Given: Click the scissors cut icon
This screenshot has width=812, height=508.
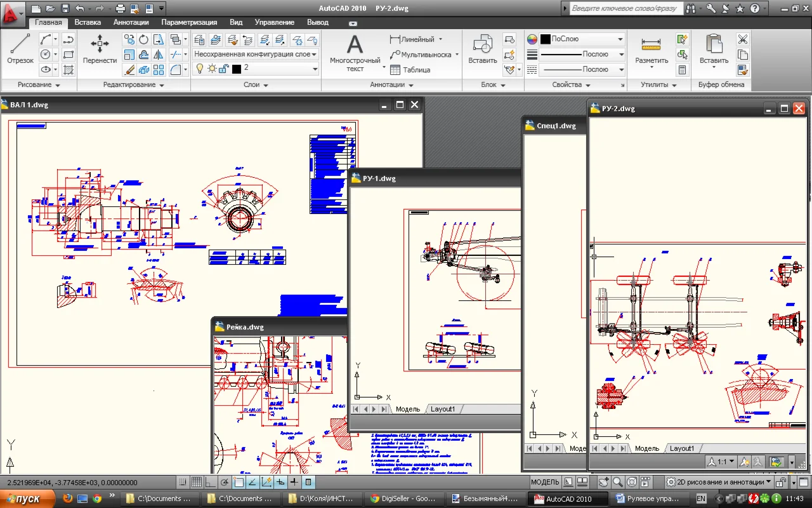Looking at the screenshot, I should 743,39.
